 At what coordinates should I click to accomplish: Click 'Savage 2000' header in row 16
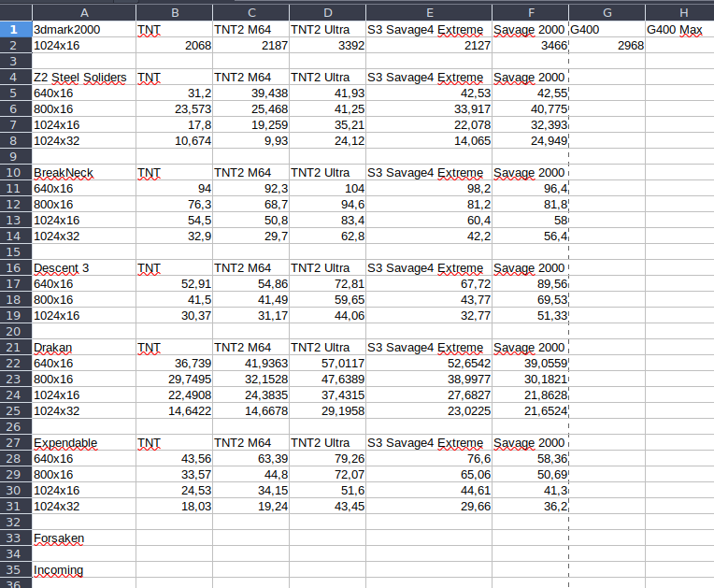(531, 267)
